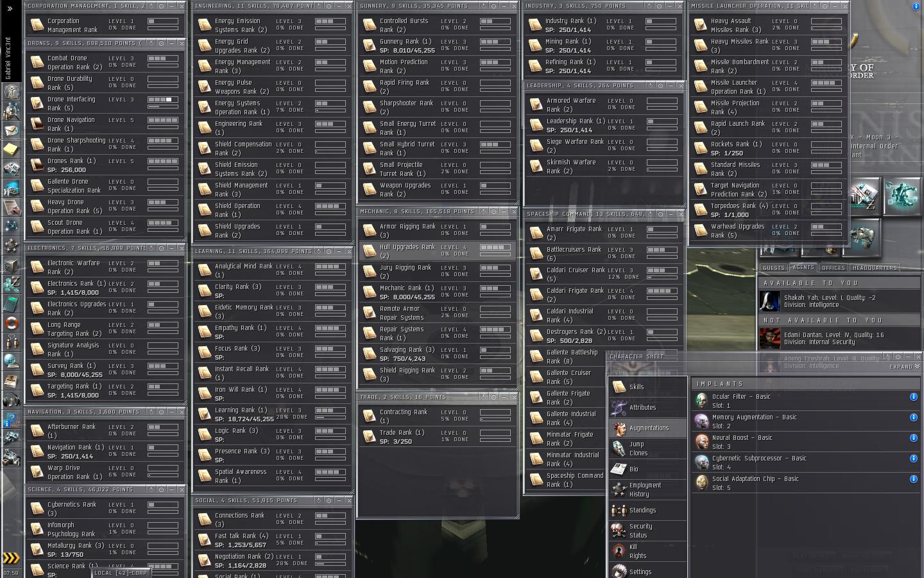Switch to the Headquarters tab
Image resolution: width=924 pixels, height=578 pixels.
875,268
